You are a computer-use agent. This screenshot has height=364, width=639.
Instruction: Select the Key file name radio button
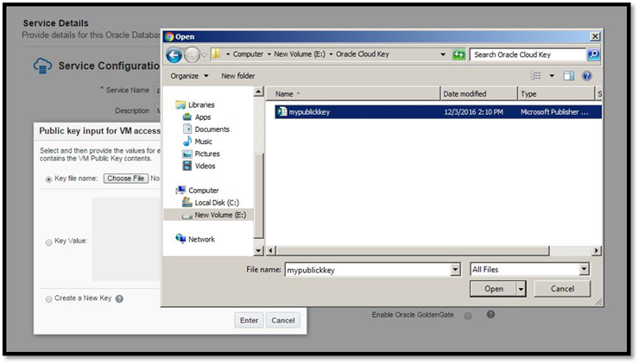coord(49,179)
